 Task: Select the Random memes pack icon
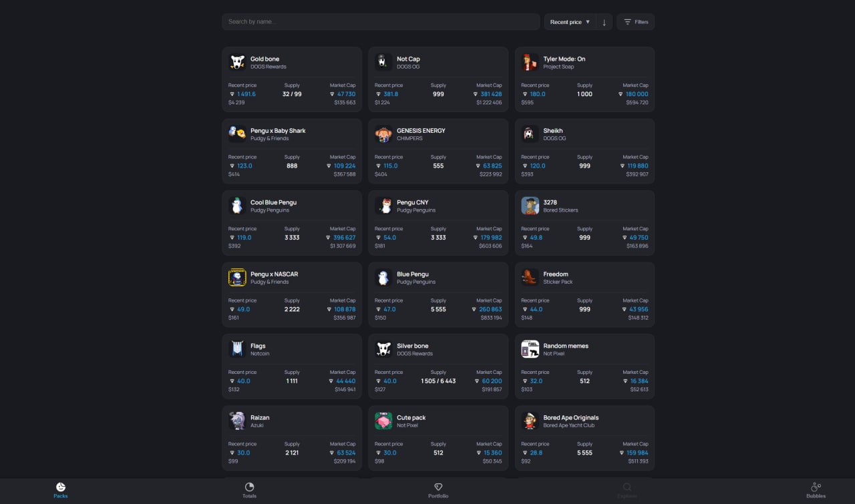[x=530, y=349]
